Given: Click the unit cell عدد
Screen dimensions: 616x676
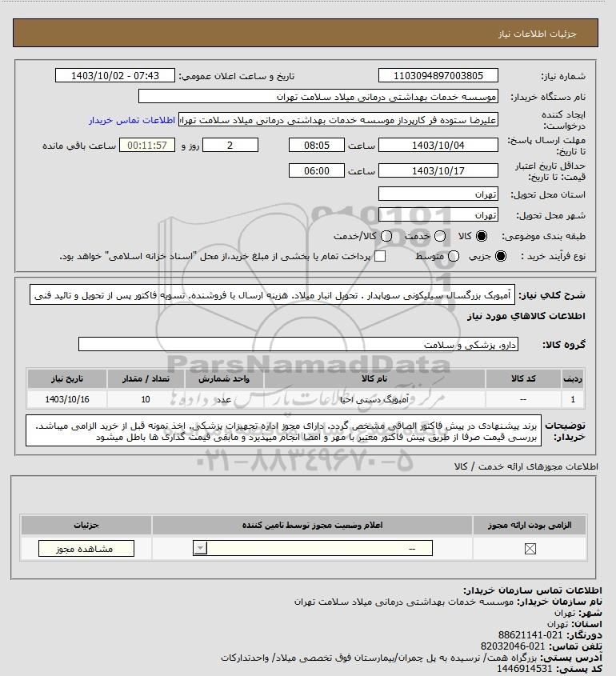Looking at the screenshot, I should [224, 400].
